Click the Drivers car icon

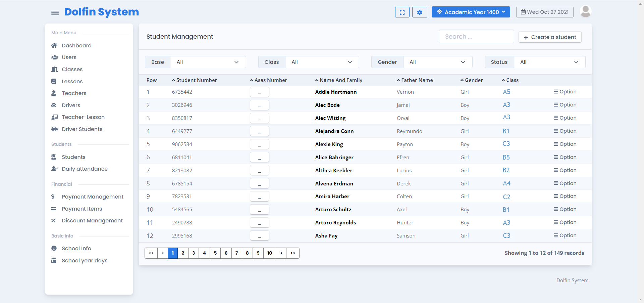[54, 105]
